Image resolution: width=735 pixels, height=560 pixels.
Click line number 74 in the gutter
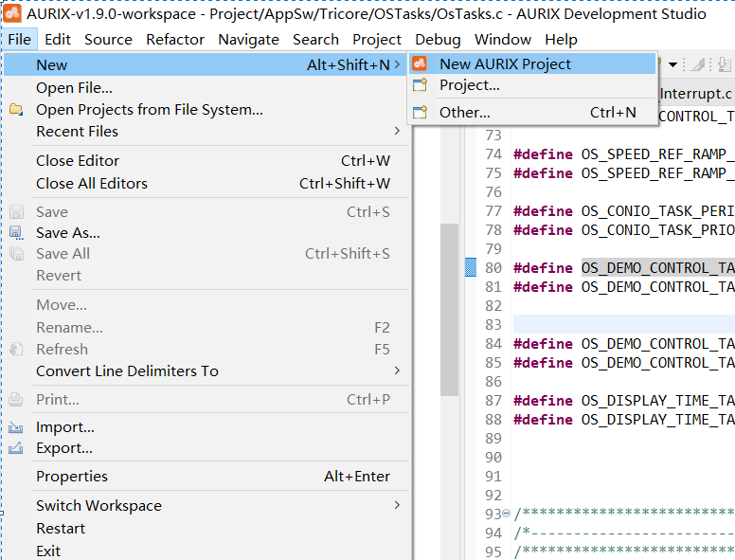493,154
